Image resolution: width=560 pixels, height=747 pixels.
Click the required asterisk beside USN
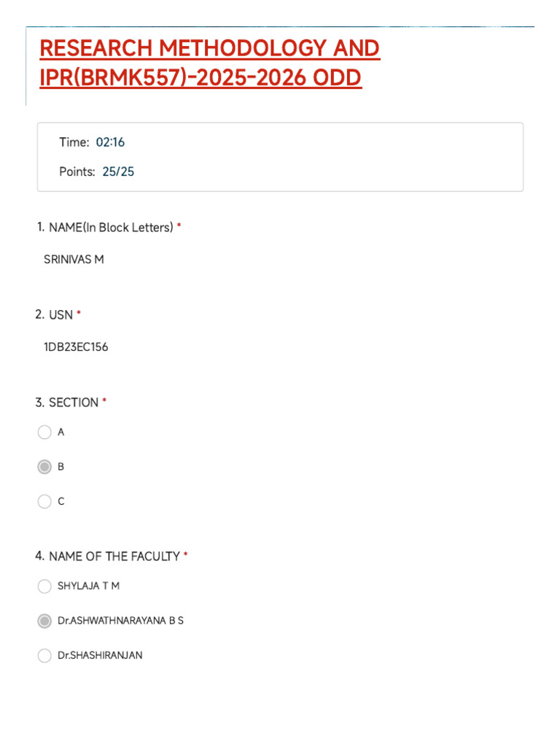click(x=79, y=314)
